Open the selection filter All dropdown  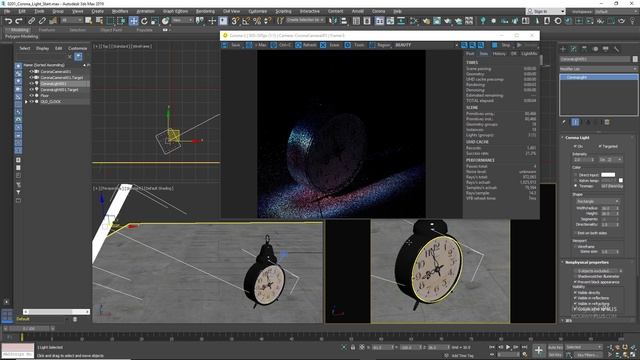coord(71,20)
